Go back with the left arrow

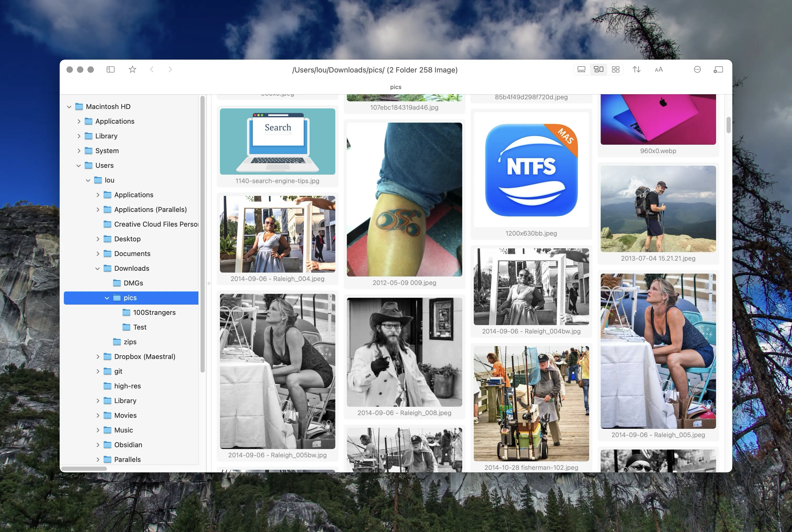[152, 70]
